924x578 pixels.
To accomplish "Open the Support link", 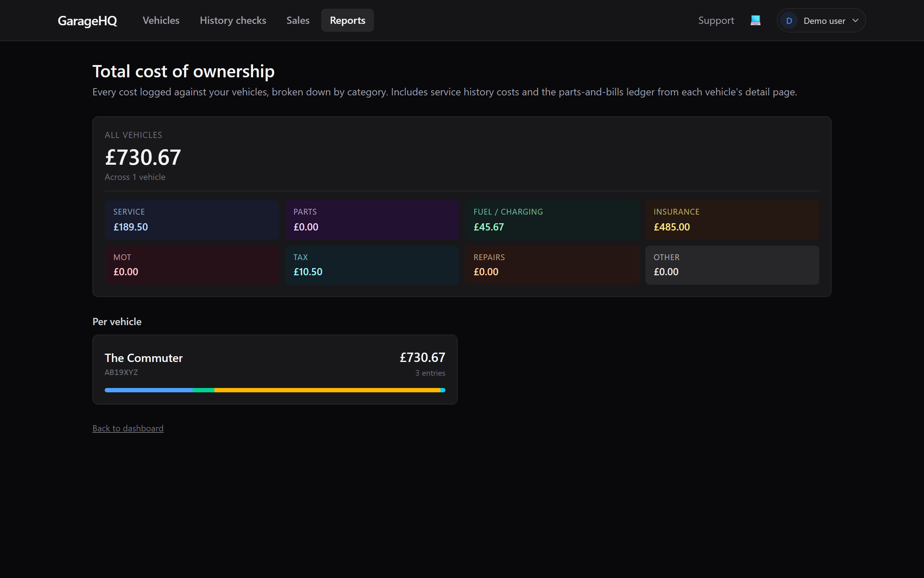I will click(716, 20).
